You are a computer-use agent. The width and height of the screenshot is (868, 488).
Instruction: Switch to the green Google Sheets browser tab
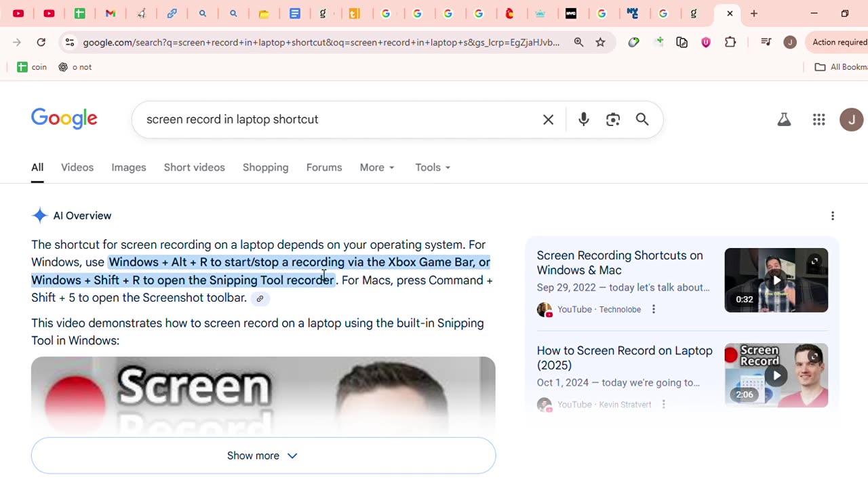[x=79, y=14]
